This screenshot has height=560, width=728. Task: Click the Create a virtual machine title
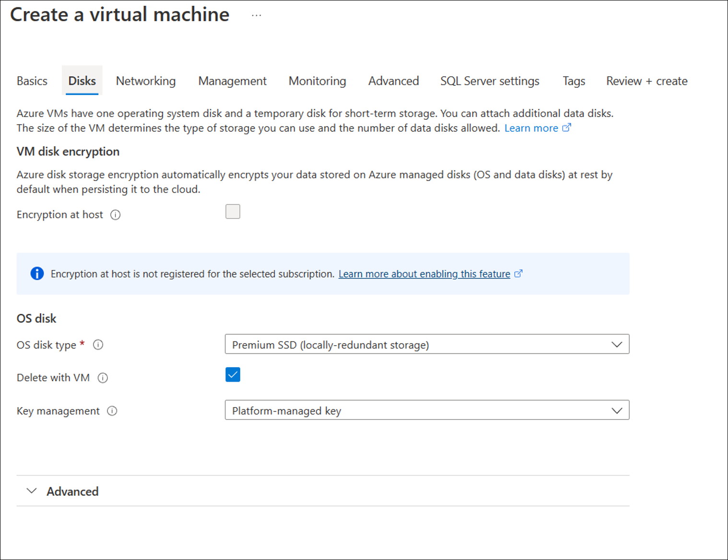tap(120, 14)
